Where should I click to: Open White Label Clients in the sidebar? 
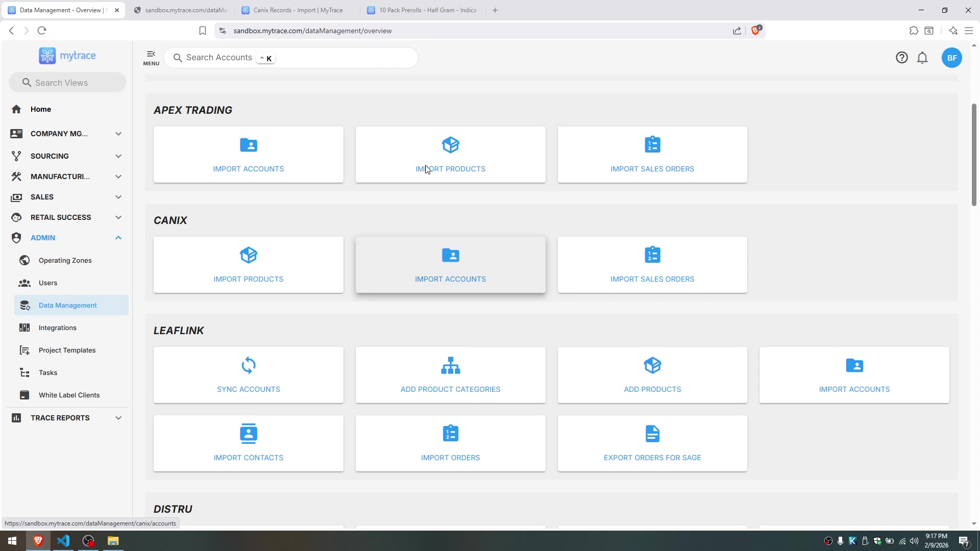69,395
